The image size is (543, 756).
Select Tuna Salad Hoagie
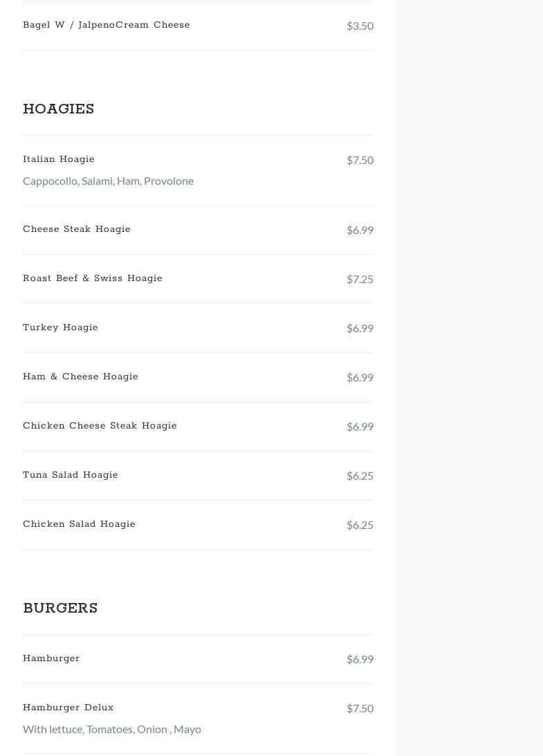tap(71, 475)
